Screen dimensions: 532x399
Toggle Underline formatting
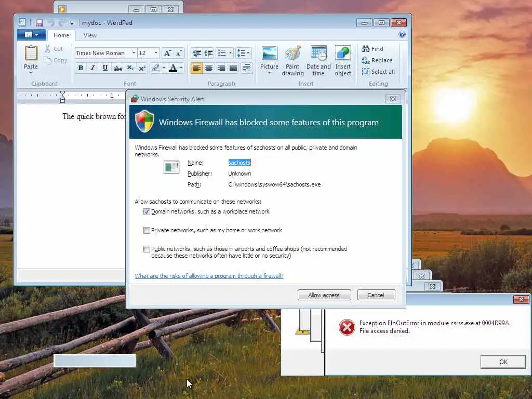(x=105, y=68)
